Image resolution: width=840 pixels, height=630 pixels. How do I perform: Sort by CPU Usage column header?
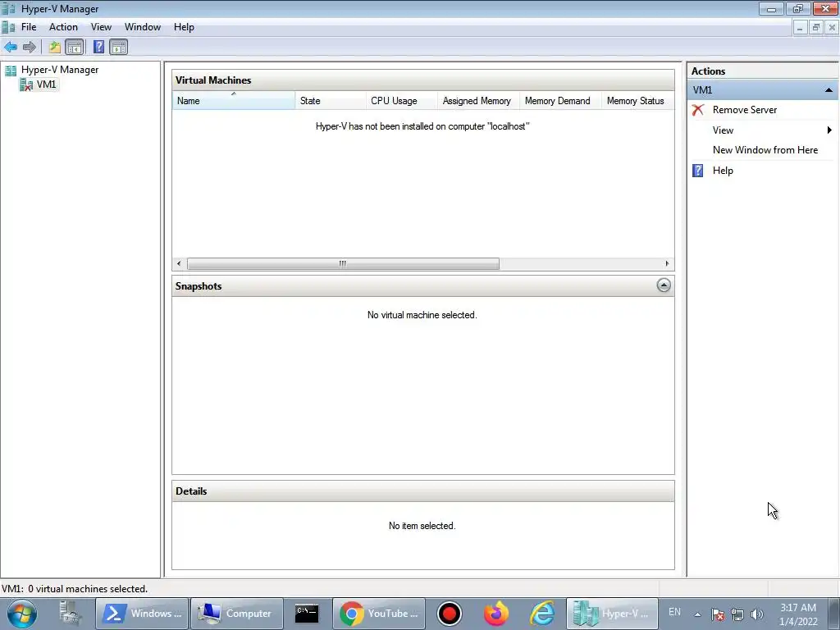click(x=402, y=101)
